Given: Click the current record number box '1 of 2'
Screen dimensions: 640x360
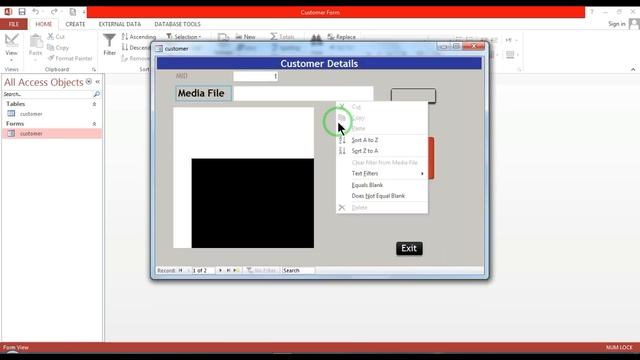Looking at the screenshot, I should (203, 270).
